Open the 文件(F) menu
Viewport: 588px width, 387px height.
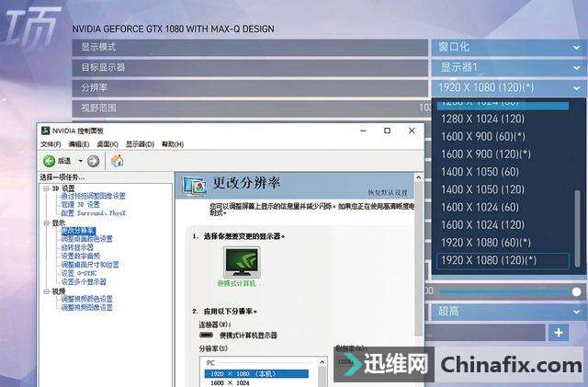click(51, 144)
